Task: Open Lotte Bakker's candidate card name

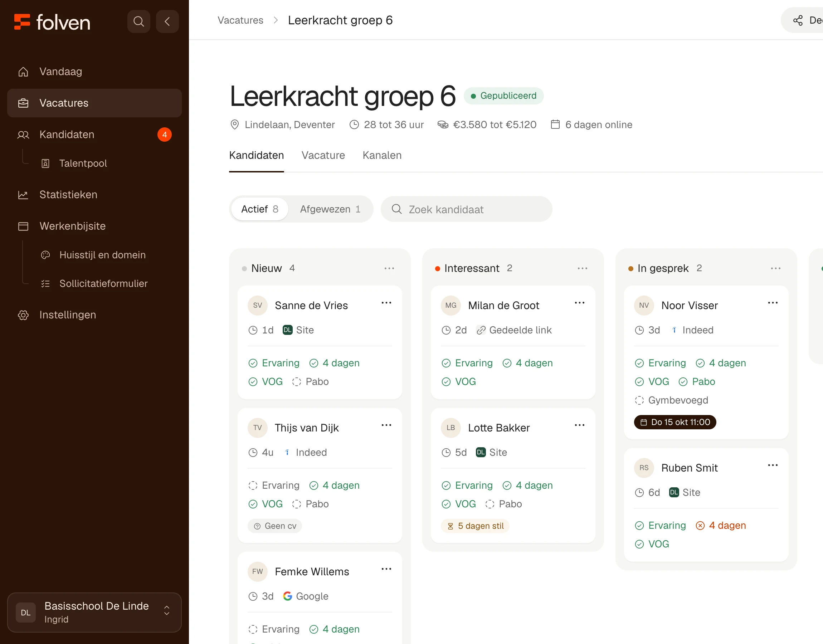Action: (x=498, y=428)
